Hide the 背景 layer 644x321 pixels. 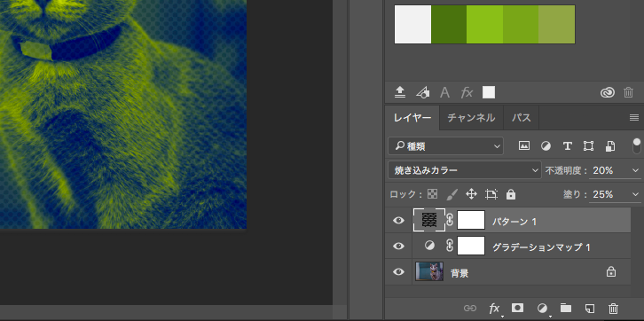pyautogui.click(x=398, y=271)
